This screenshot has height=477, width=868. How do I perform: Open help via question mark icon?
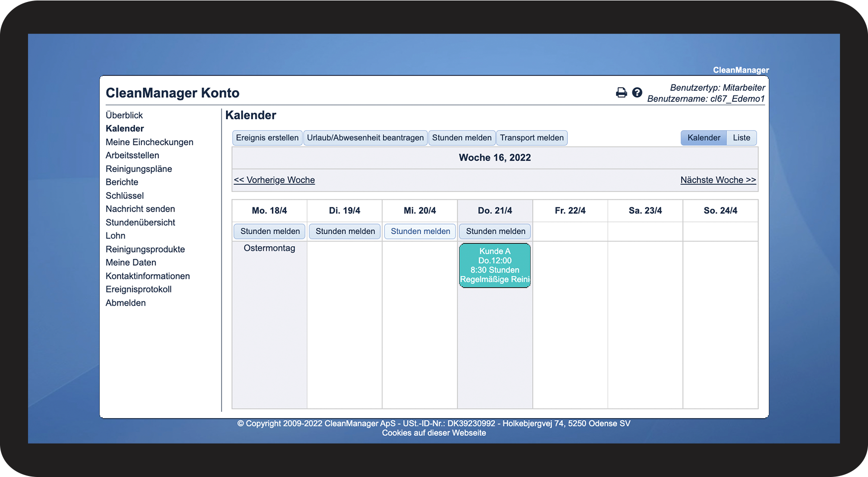637,92
